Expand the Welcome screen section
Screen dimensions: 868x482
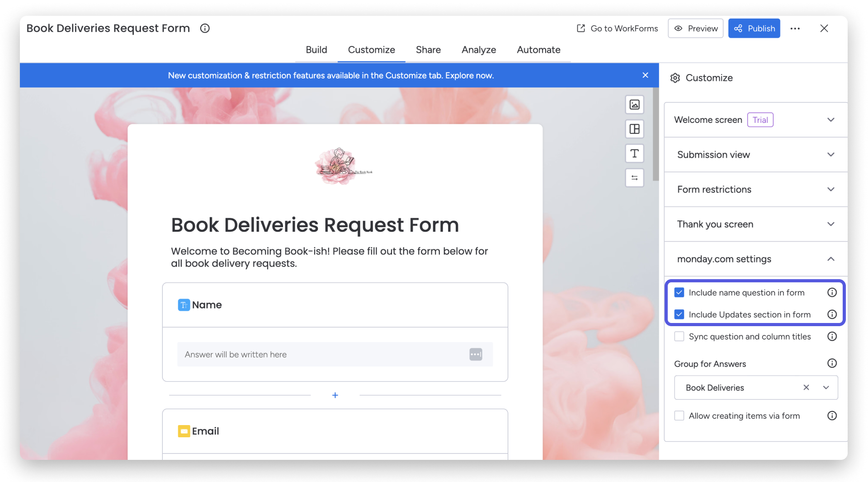click(x=831, y=120)
